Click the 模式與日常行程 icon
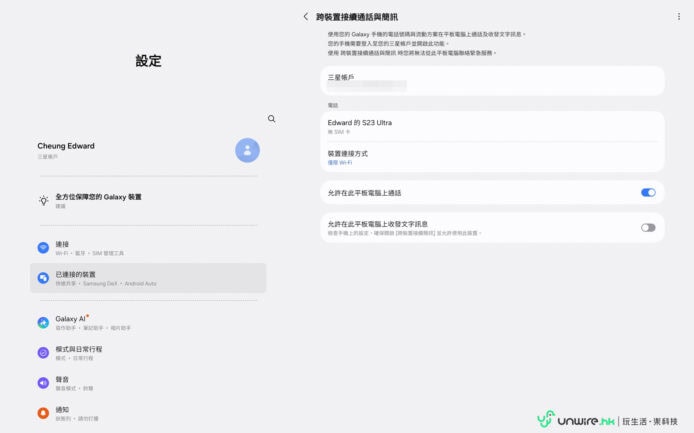The height and width of the screenshot is (433, 694). pyautogui.click(x=43, y=353)
